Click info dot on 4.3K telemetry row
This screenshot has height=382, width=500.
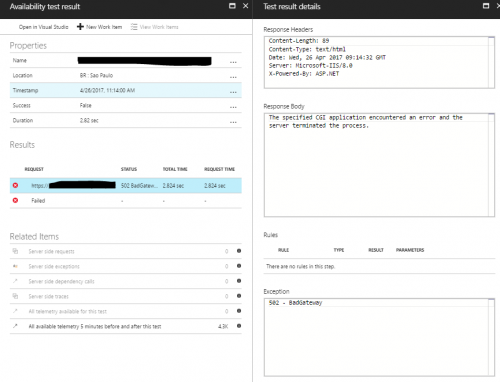click(x=239, y=326)
